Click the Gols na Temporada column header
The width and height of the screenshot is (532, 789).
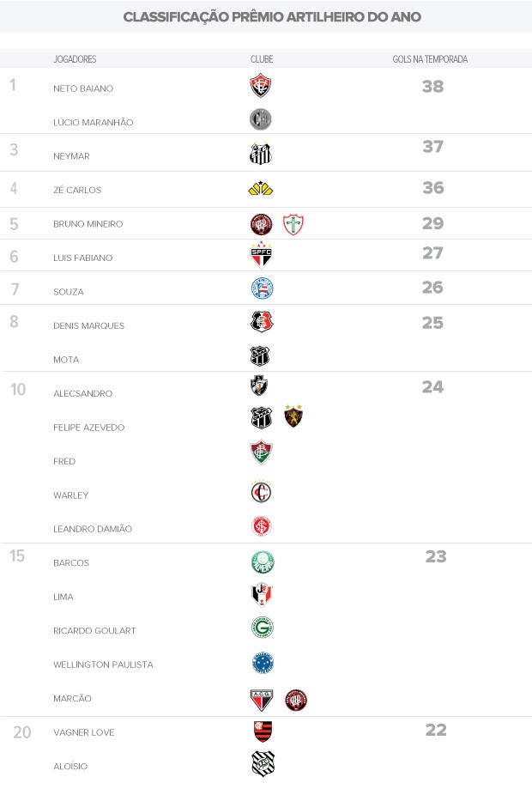tap(436, 59)
